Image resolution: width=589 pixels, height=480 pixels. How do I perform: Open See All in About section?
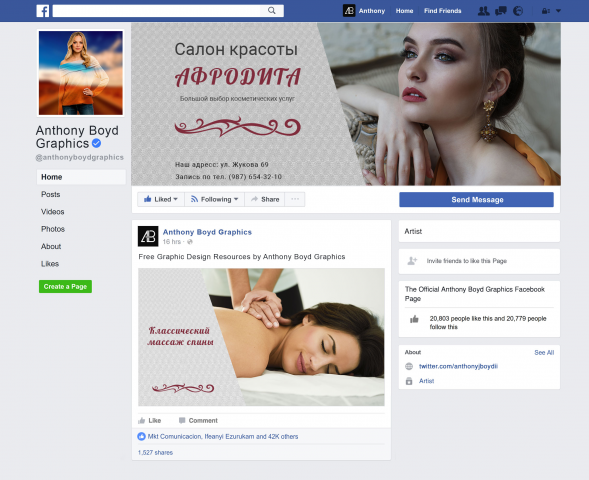(544, 352)
